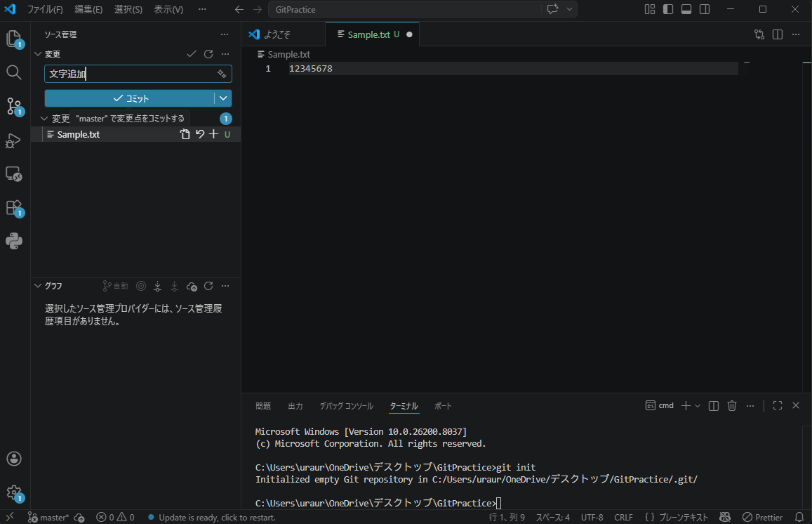Image resolution: width=812 pixels, height=524 pixels.
Task: Open the Explorer view in activity bar
Action: 14,39
